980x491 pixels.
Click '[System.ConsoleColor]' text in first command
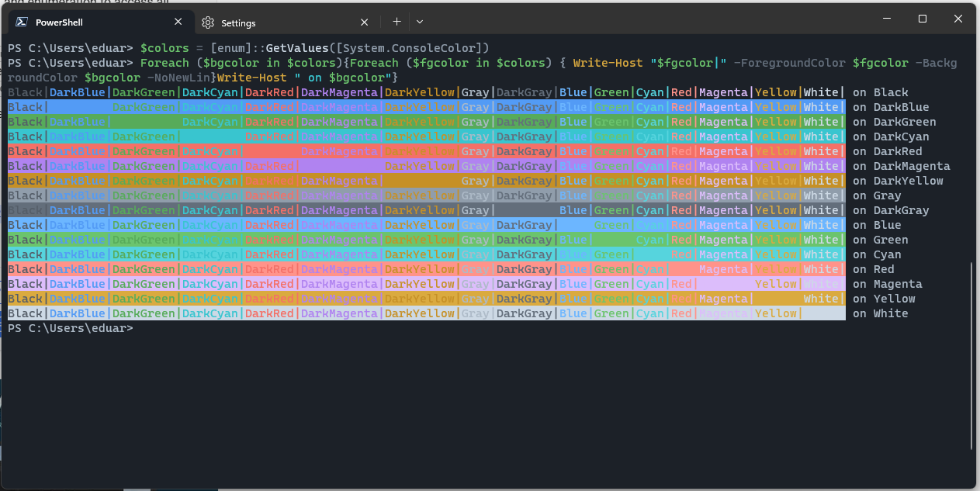(x=409, y=48)
